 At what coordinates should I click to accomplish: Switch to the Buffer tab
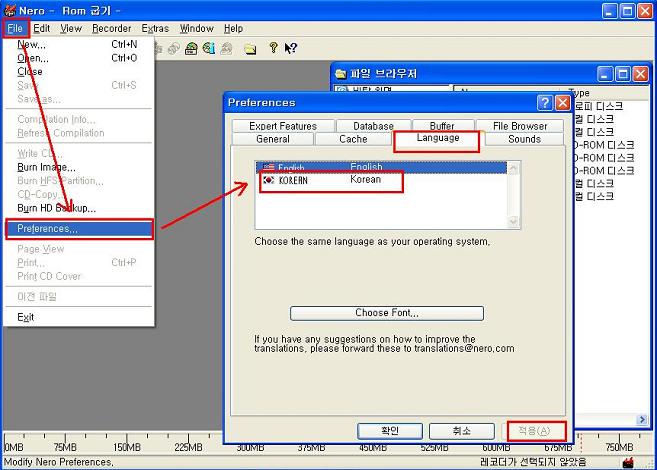pyautogui.click(x=442, y=126)
